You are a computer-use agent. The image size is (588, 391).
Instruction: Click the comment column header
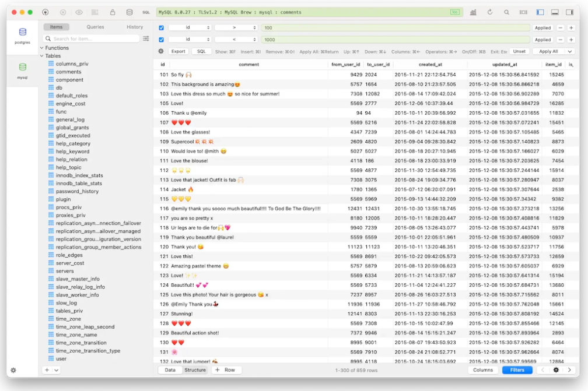point(249,65)
